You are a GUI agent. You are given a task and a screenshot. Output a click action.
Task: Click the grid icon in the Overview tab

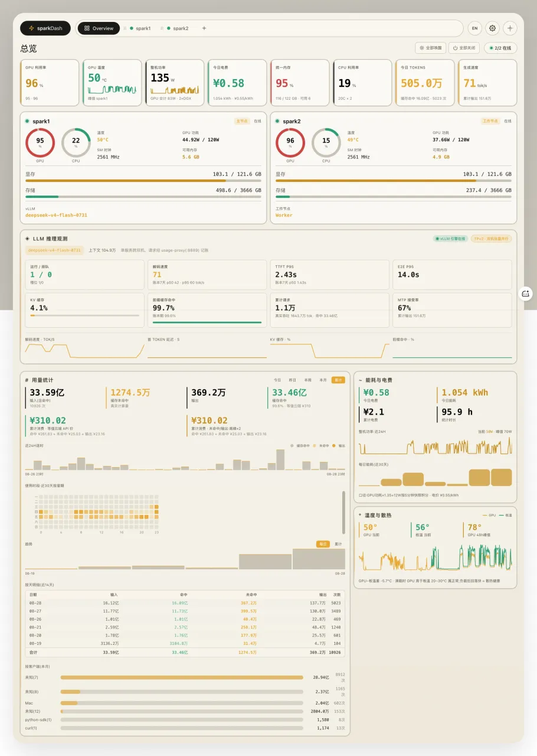[87, 28]
